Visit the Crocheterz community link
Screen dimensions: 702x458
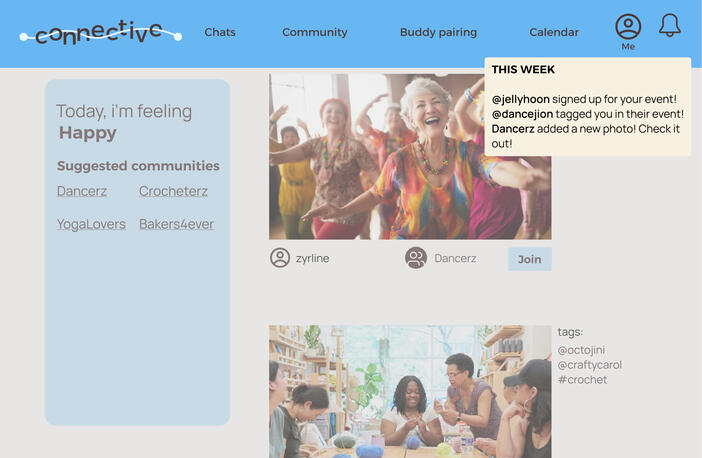[173, 191]
